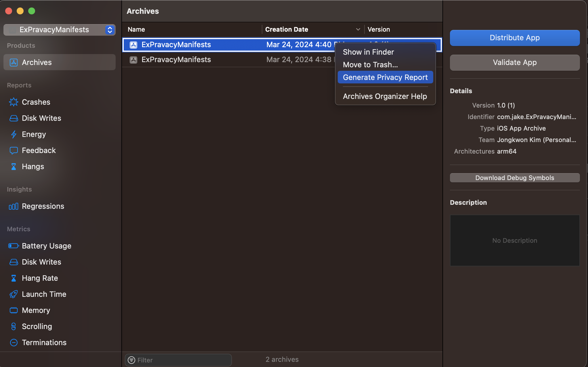Choose Move to Trash menu option
588x367 pixels.
coord(370,65)
